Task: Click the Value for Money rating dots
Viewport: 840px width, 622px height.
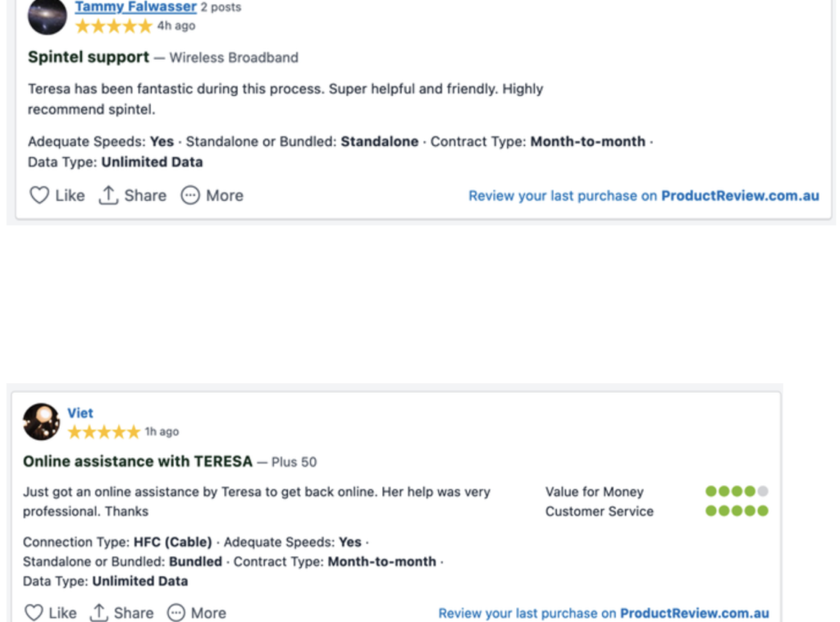Action: 737,492
